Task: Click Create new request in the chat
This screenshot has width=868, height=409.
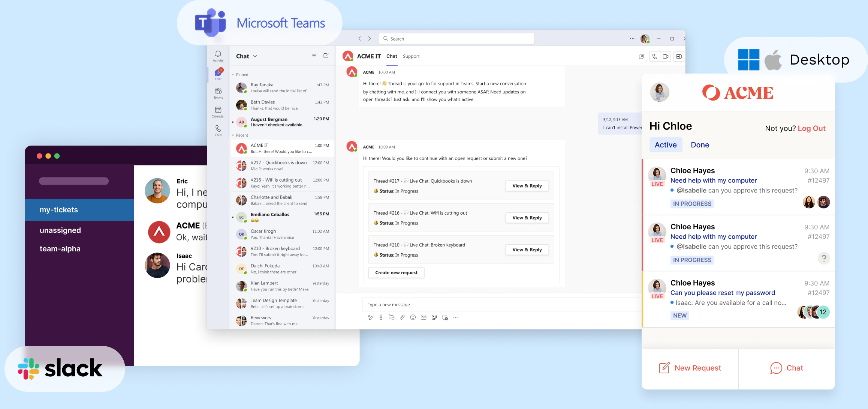Action: coord(396,272)
